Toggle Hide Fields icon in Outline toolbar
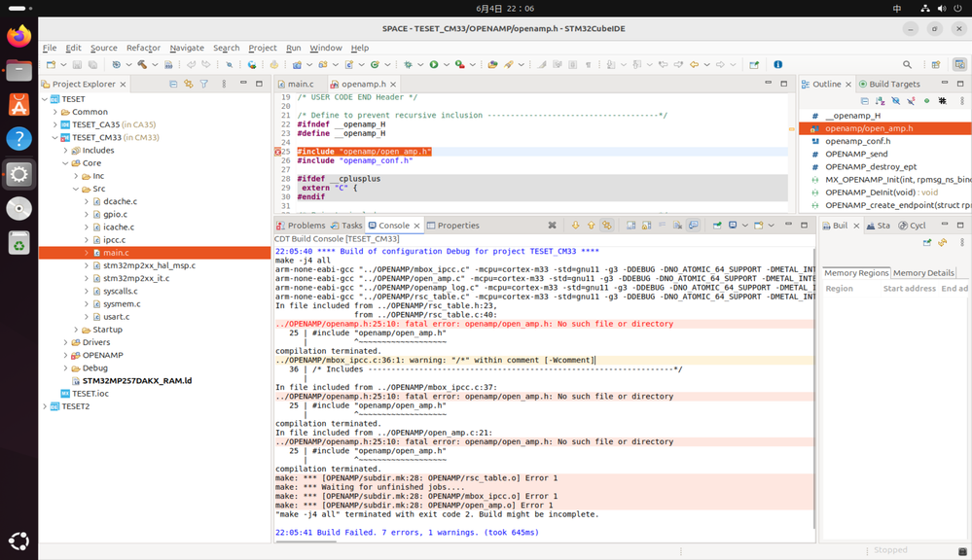 pyautogui.click(x=896, y=100)
